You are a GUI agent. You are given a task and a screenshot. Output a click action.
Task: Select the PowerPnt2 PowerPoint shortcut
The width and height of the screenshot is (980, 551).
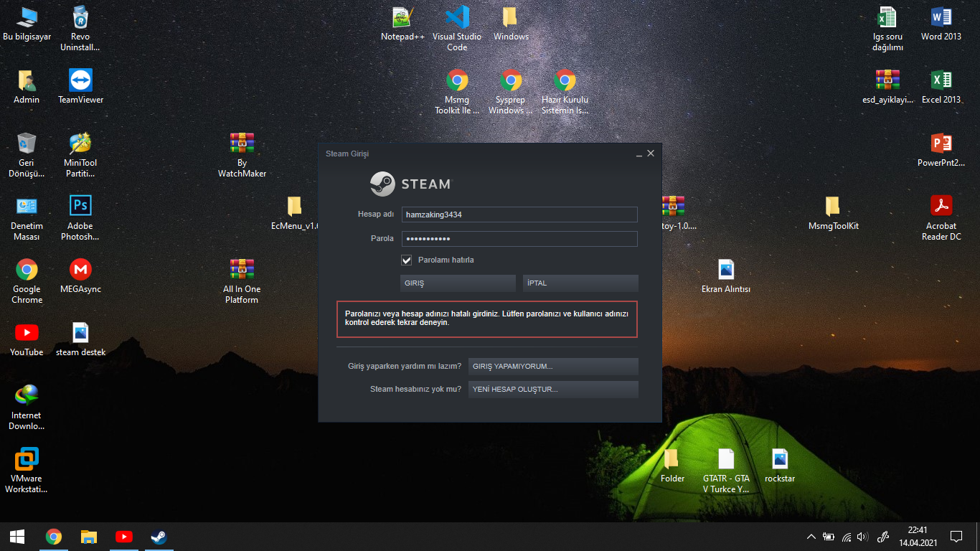tap(941, 150)
